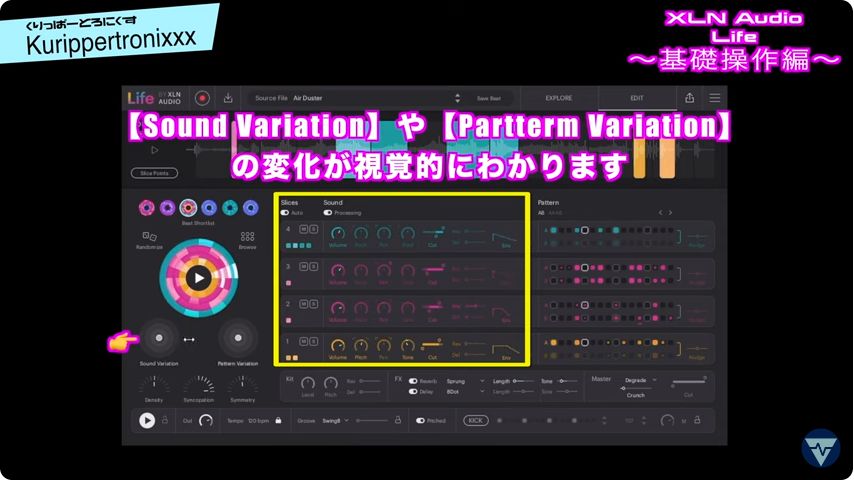Open the Source File selector arrows
The image size is (854, 480).
click(457, 98)
